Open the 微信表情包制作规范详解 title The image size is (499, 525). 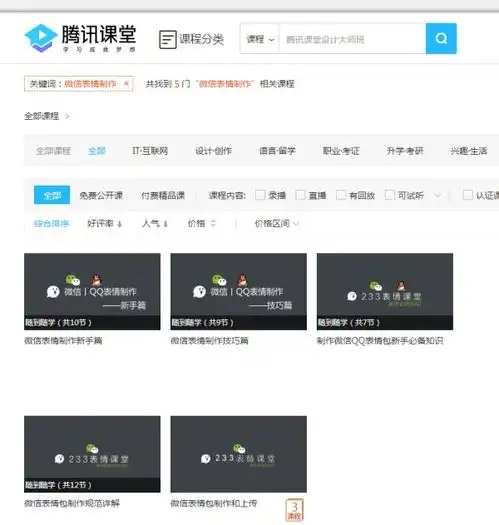tap(72, 503)
